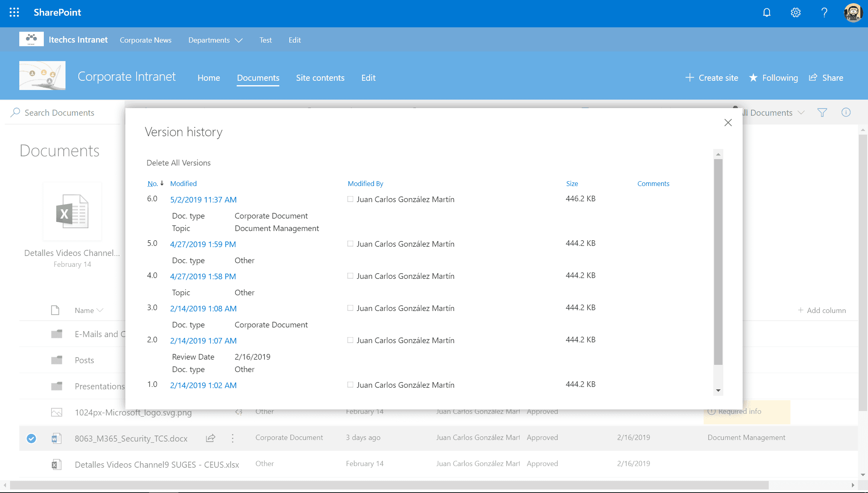Check the Modified By box for version 1.0
Viewport: 868px width, 493px height.
click(350, 385)
